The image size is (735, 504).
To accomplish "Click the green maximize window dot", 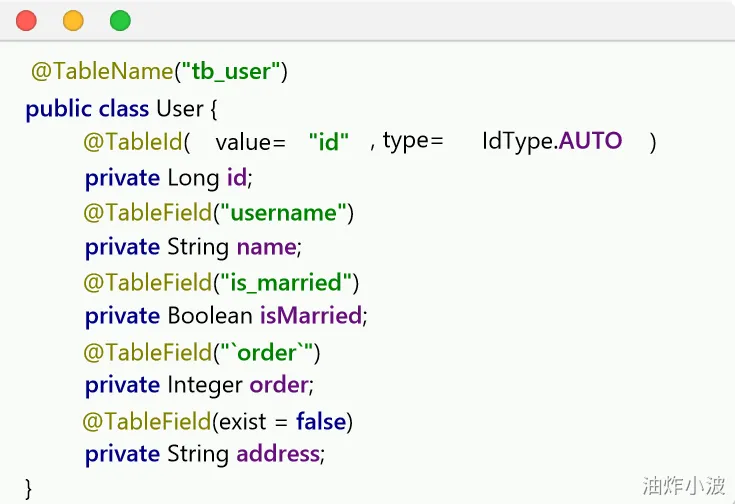I will point(120,20).
